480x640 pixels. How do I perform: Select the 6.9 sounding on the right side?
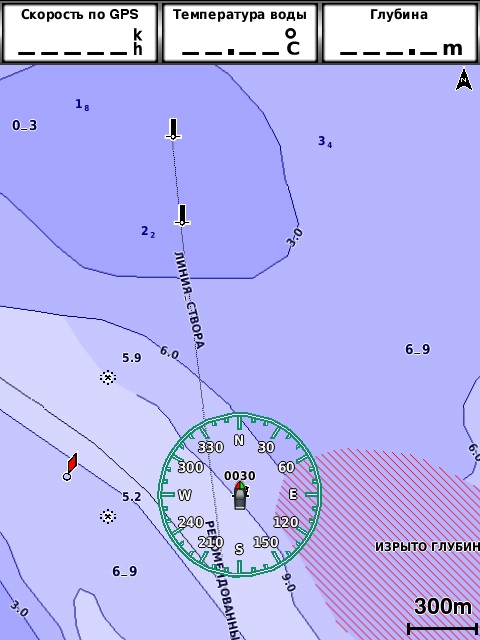pyautogui.click(x=418, y=349)
